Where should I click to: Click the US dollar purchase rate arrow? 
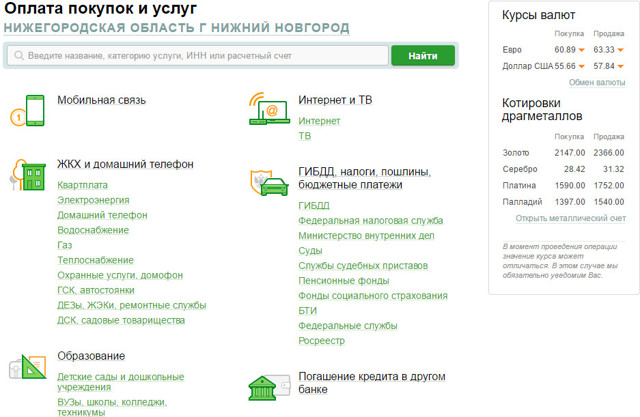tap(582, 66)
